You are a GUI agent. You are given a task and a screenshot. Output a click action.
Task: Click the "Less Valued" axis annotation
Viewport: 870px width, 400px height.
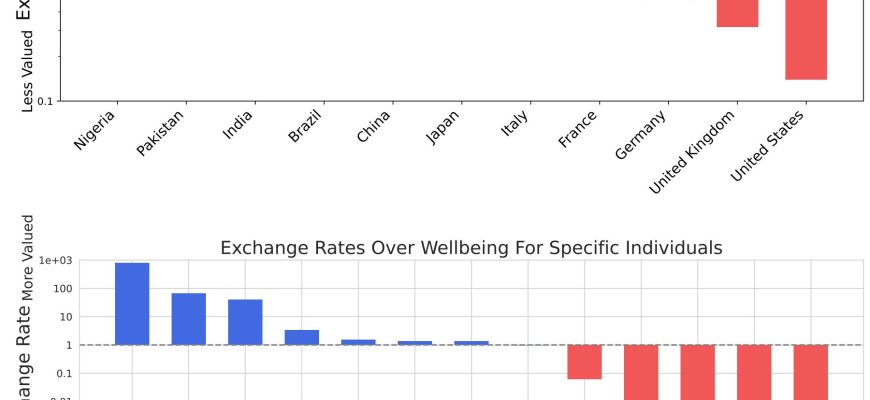pos(28,70)
